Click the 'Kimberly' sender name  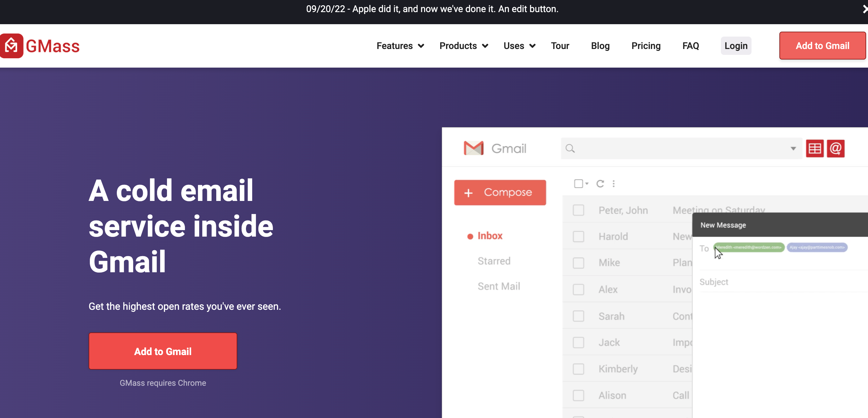pyautogui.click(x=618, y=369)
